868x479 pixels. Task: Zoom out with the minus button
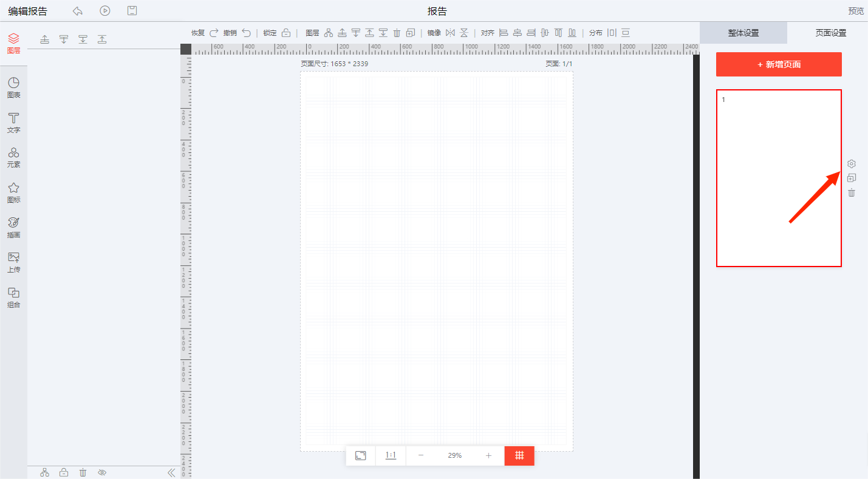[x=421, y=455]
